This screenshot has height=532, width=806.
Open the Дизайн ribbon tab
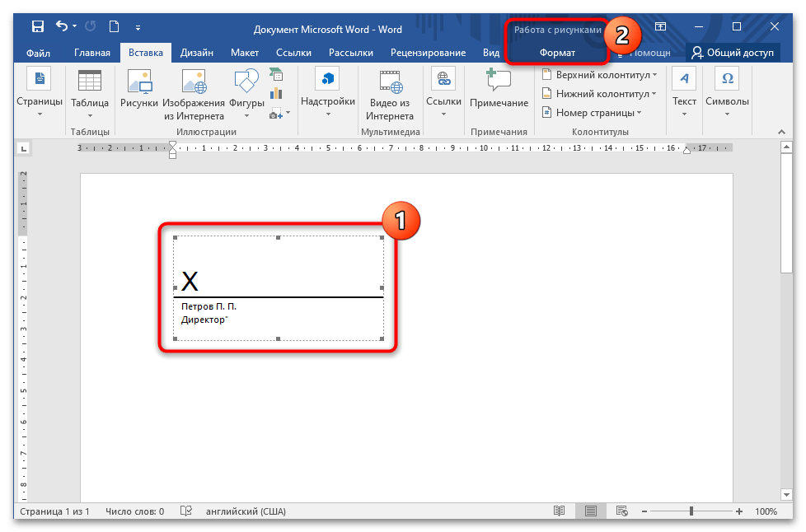point(195,52)
